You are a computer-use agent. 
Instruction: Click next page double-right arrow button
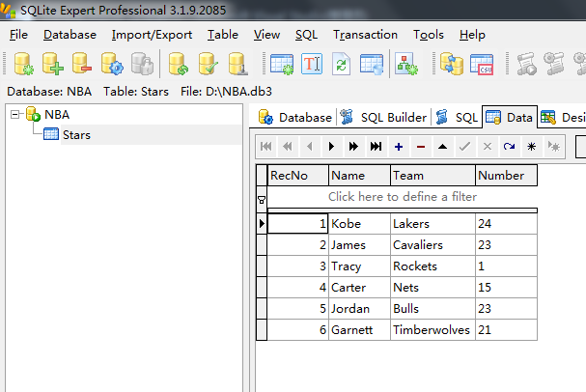tap(353, 147)
